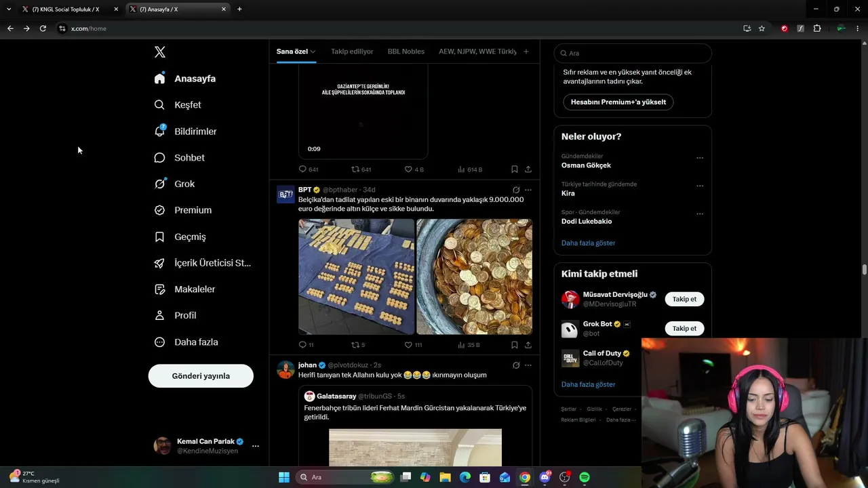Open the Şartlar footer link
Viewport: 868px width, 488px height.
click(x=569, y=409)
